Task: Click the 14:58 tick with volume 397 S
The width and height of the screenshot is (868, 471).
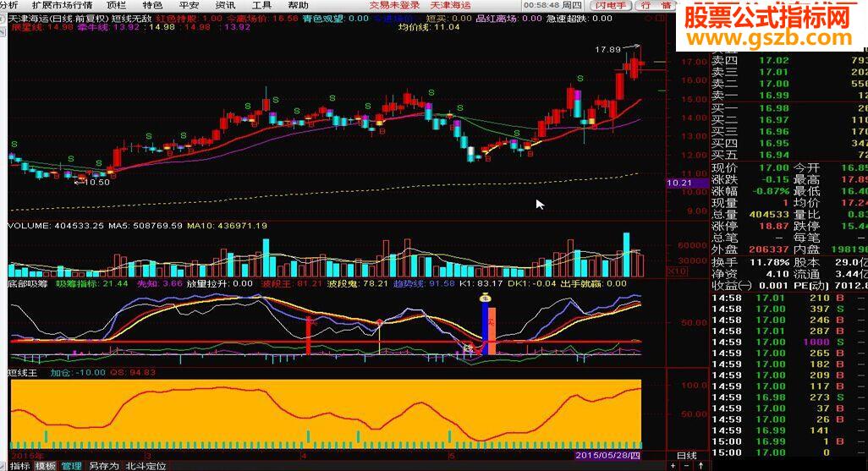Action: pyautogui.click(x=789, y=309)
